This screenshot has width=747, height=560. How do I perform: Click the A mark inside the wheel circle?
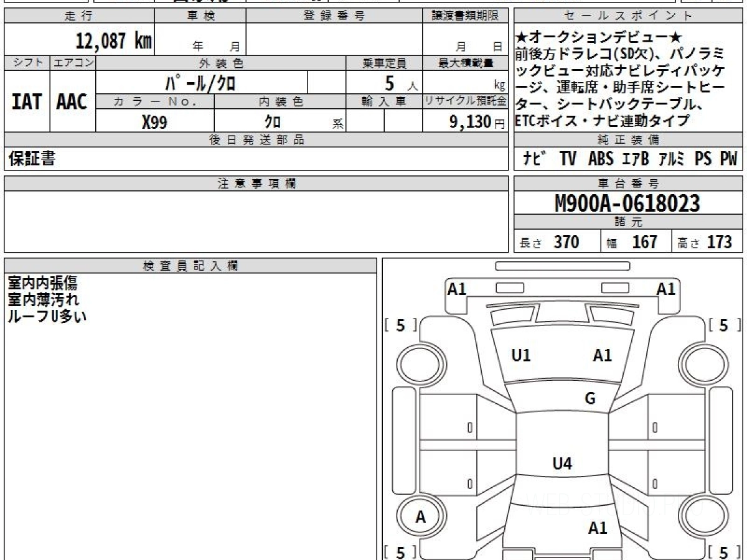[421, 517]
